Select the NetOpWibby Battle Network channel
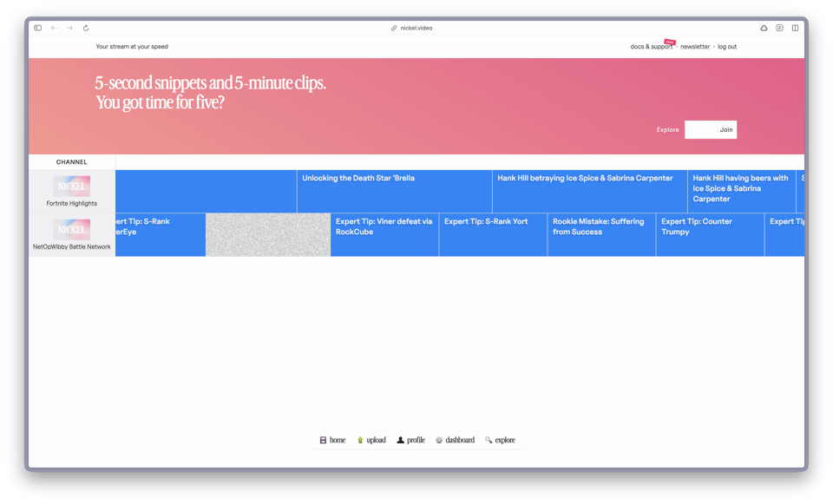The height and width of the screenshot is (504, 833). (72, 230)
